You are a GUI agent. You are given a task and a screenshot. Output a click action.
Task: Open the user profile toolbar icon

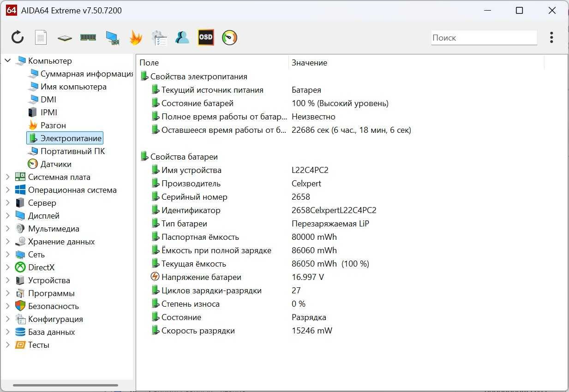(182, 37)
